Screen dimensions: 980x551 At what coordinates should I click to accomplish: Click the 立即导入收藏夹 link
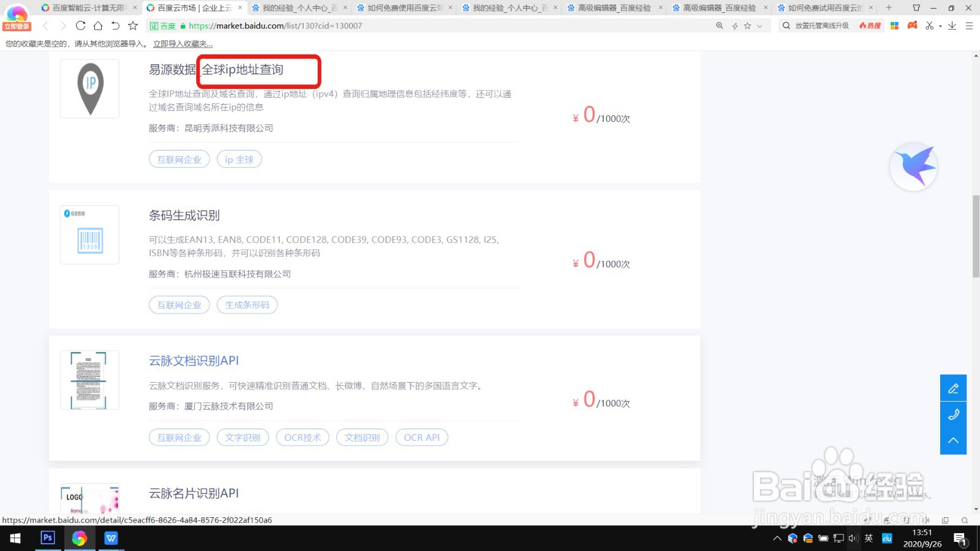coord(183,44)
